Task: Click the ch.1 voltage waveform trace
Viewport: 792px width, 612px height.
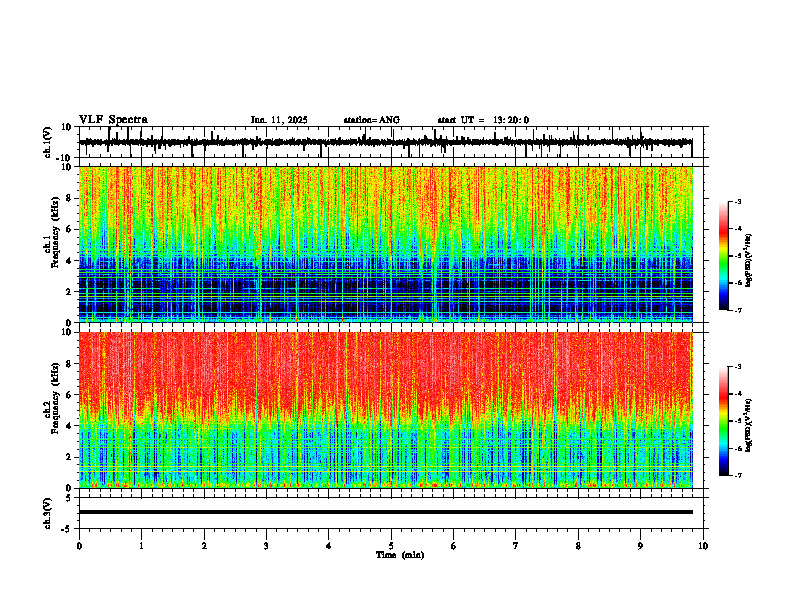Action: (385, 142)
